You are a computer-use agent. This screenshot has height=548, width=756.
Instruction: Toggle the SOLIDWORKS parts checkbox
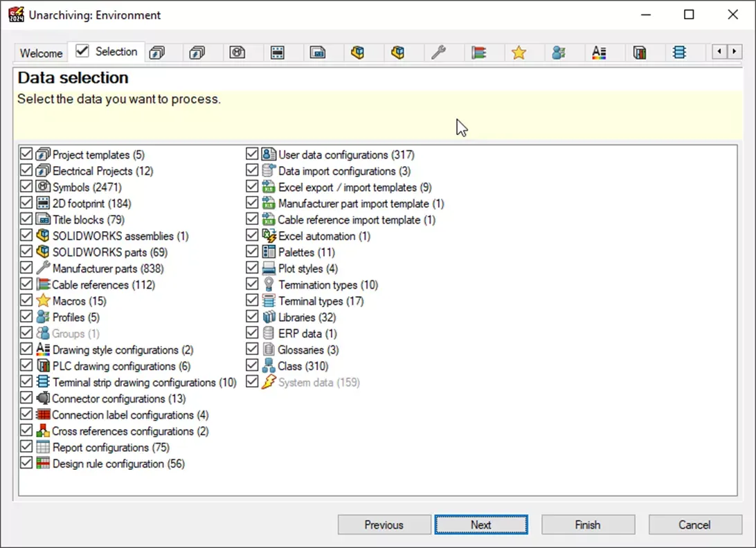pyautogui.click(x=26, y=252)
